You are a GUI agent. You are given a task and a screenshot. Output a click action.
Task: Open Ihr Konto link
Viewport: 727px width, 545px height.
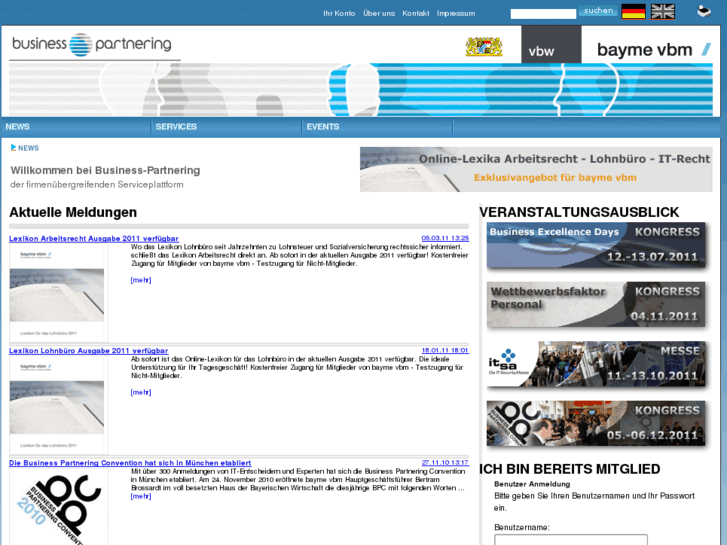[339, 13]
